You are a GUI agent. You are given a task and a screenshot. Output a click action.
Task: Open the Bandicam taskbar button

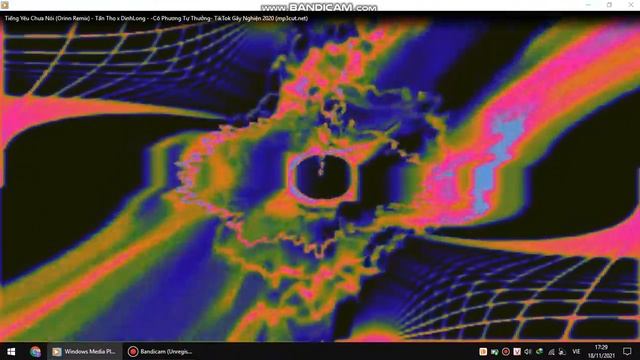tap(160, 351)
